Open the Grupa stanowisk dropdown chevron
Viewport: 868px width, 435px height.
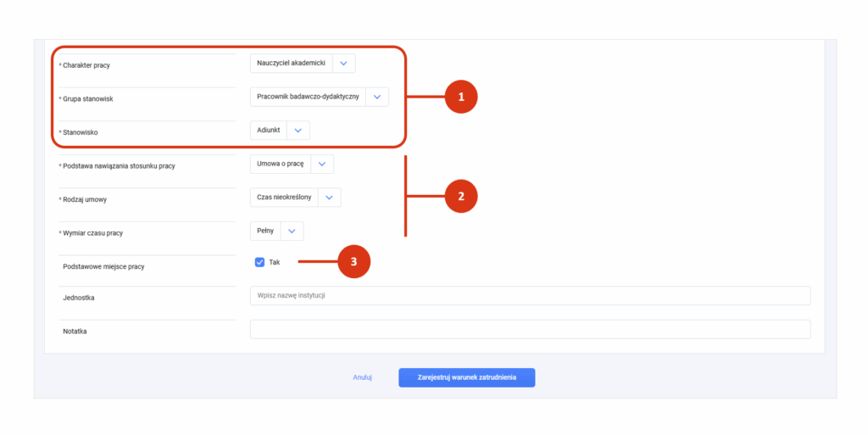click(377, 97)
